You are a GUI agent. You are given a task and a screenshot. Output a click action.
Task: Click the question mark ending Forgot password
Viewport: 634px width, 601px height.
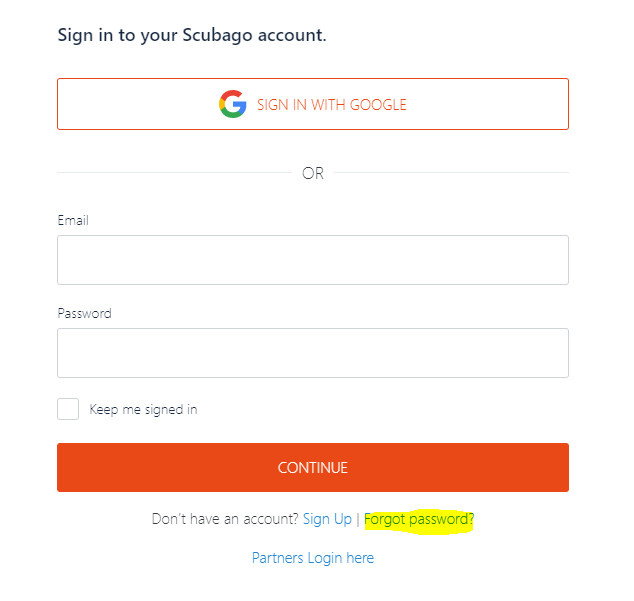(471, 519)
